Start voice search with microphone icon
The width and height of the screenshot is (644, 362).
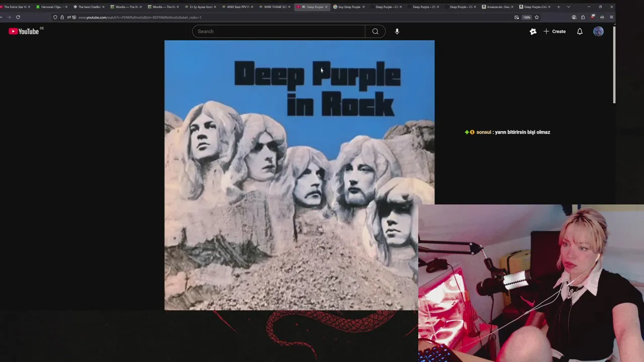(397, 31)
